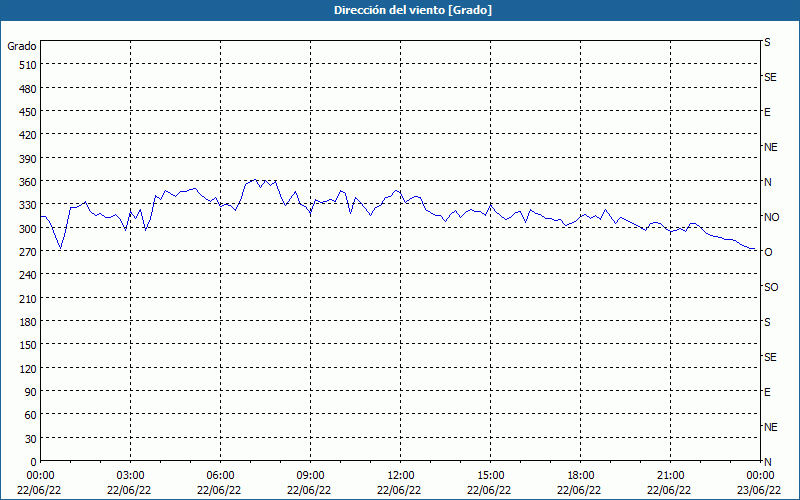Viewport: 800px width, 500px height.
Task: Select the 12:00 time label
Action: click(x=401, y=476)
